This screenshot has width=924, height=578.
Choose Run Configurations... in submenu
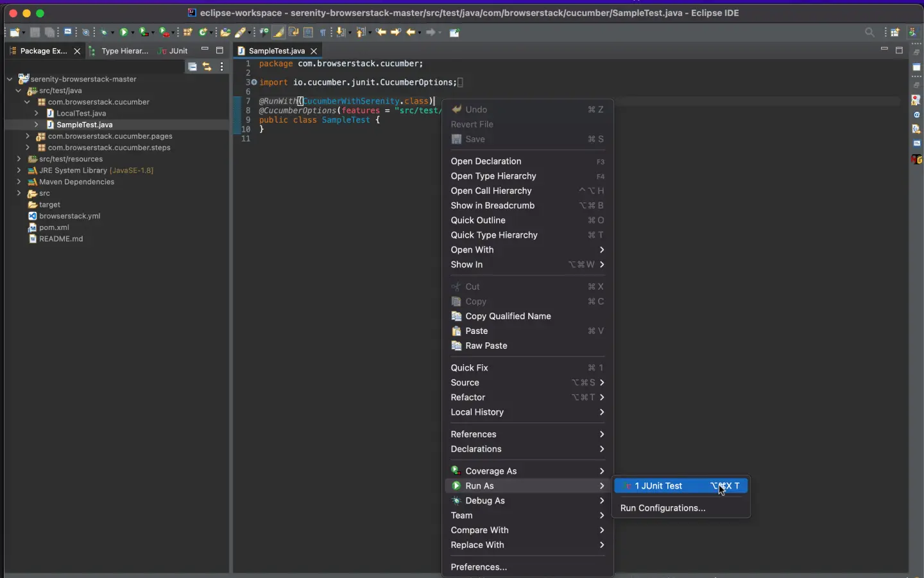(663, 508)
